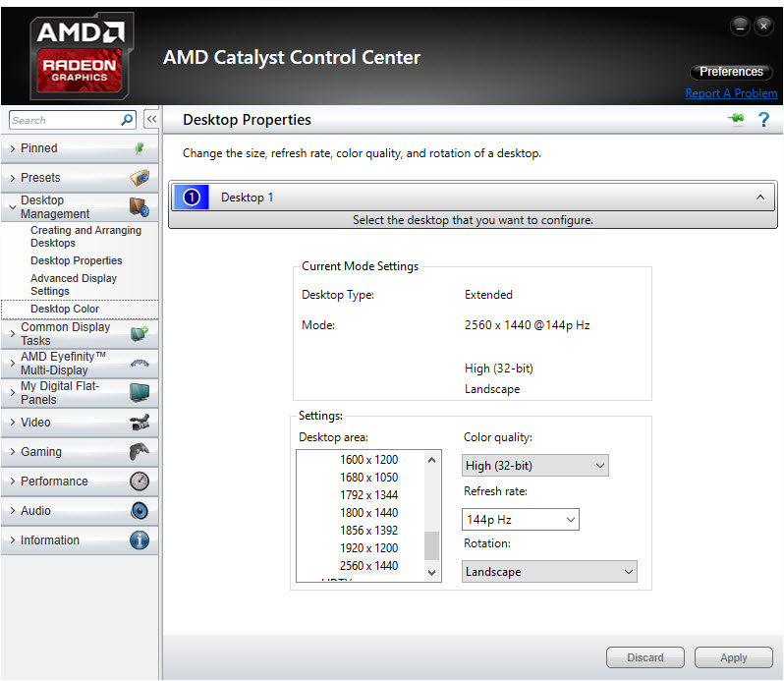Click the blue Information icon
The image size is (784, 681).
click(140, 540)
